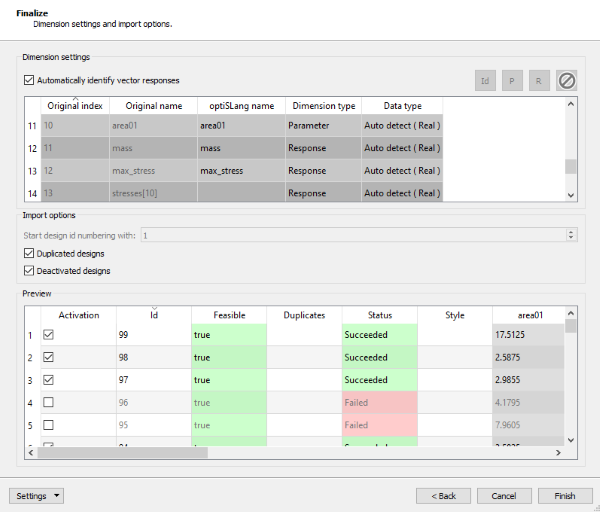Click the Duplicates column header
600x512 pixels.
(304, 315)
